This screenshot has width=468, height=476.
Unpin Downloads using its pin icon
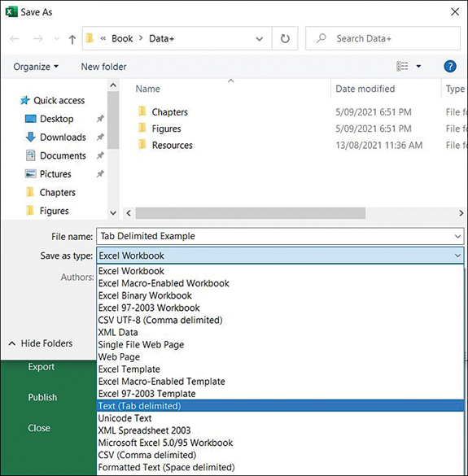[x=100, y=138]
